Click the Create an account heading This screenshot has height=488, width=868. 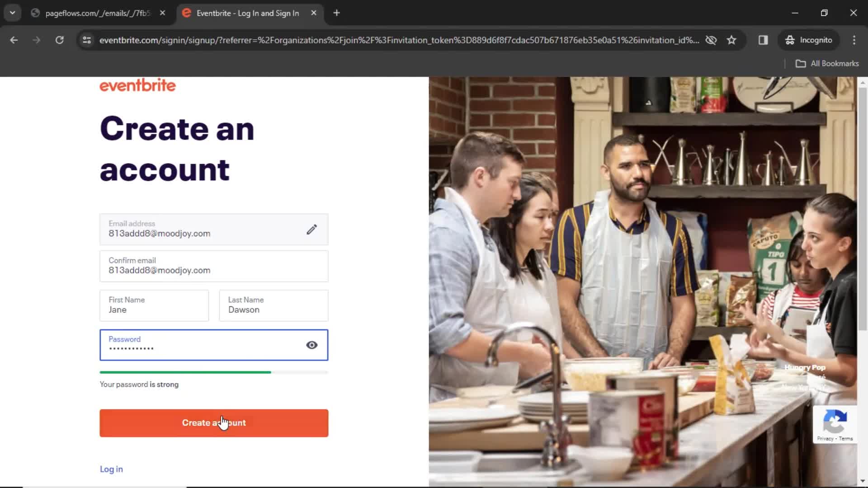pos(177,149)
